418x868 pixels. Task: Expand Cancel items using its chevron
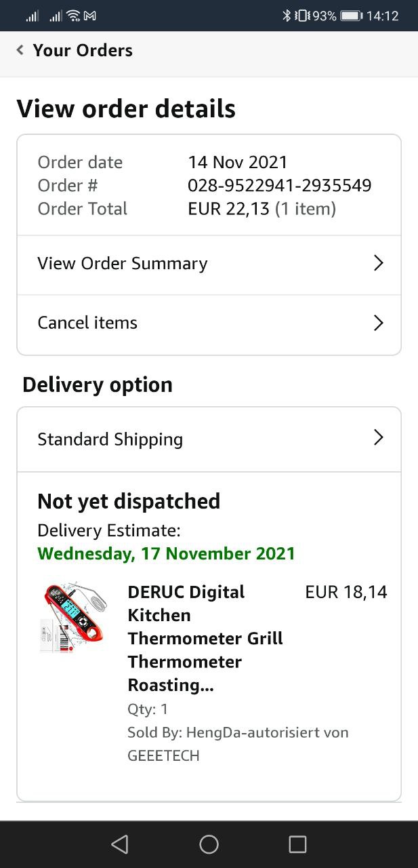[379, 323]
